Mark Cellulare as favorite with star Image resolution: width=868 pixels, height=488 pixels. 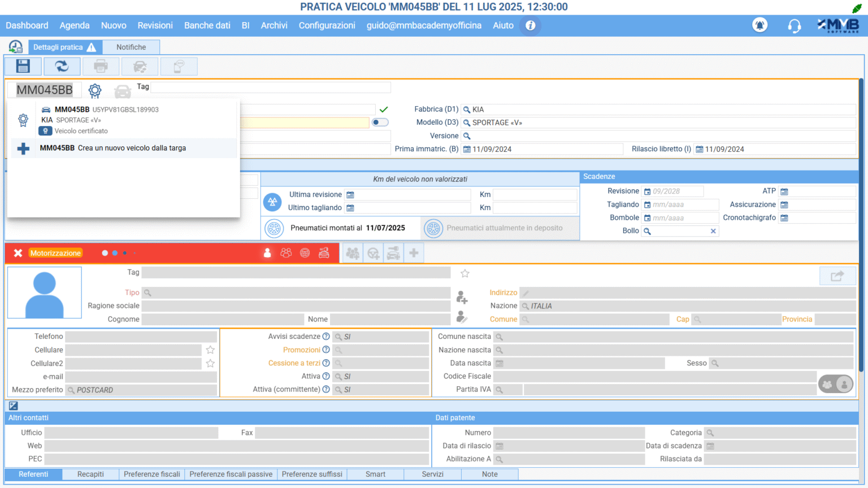coord(210,350)
